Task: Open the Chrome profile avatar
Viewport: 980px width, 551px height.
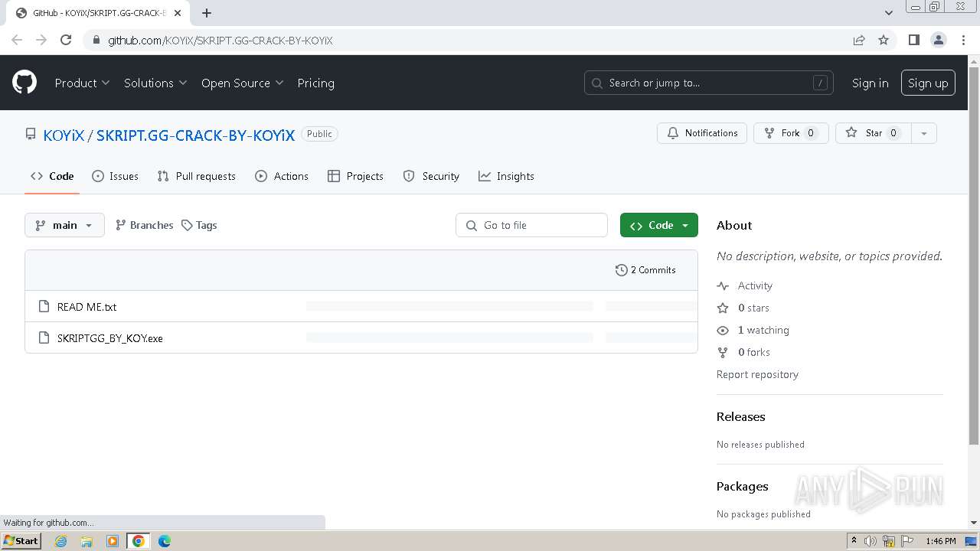Action: tap(938, 40)
